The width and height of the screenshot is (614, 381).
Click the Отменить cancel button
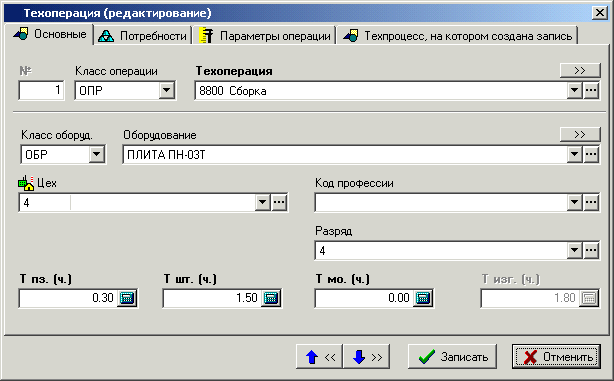(x=556, y=357)
